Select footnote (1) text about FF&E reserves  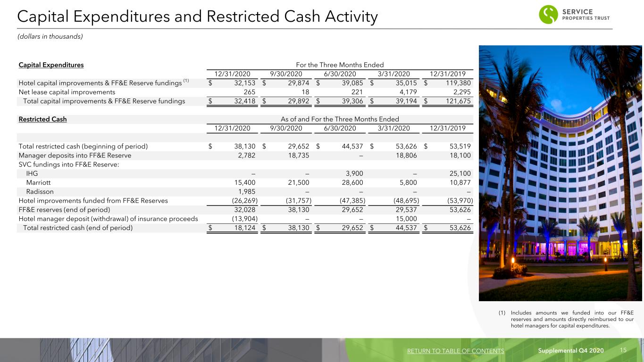coord(566,319)
